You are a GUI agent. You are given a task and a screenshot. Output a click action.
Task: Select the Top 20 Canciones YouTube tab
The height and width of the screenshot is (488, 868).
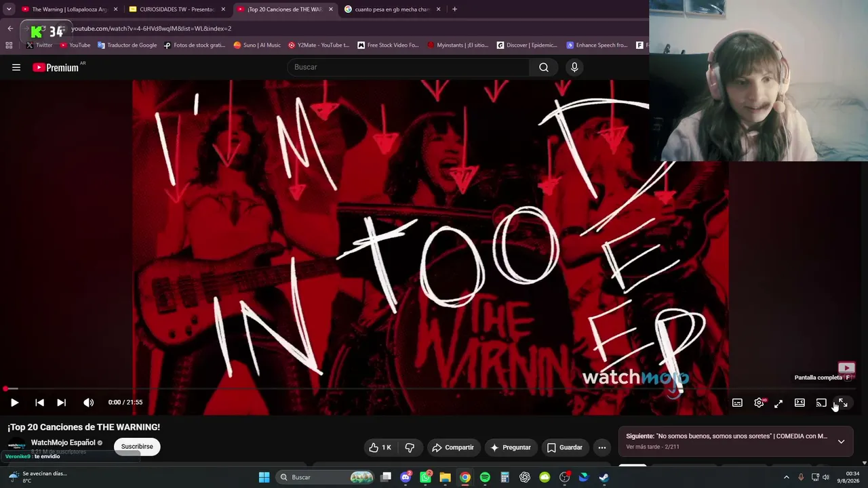click(285, 9)
